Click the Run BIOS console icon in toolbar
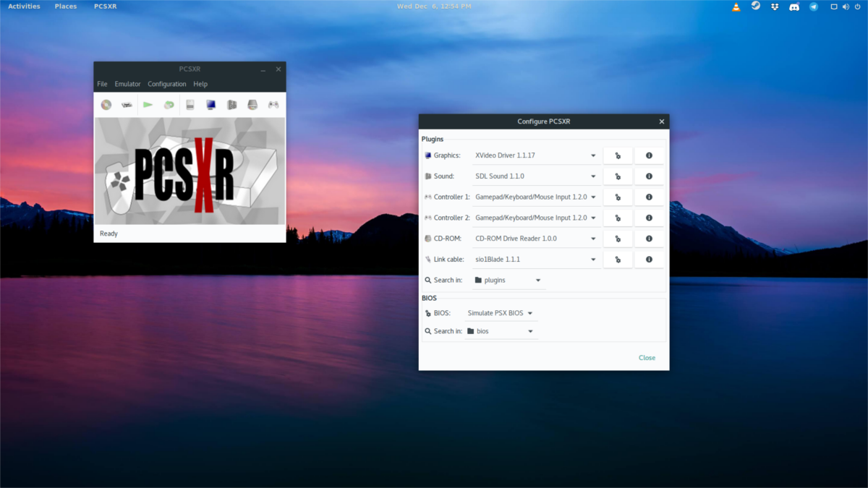 (x=127, y=105)
